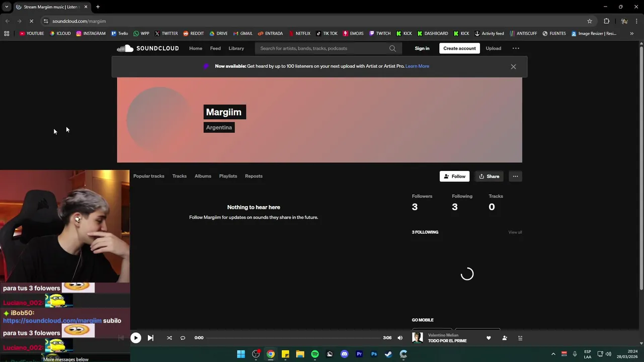Click the Chrome apps grid icon

pos(7,34)
